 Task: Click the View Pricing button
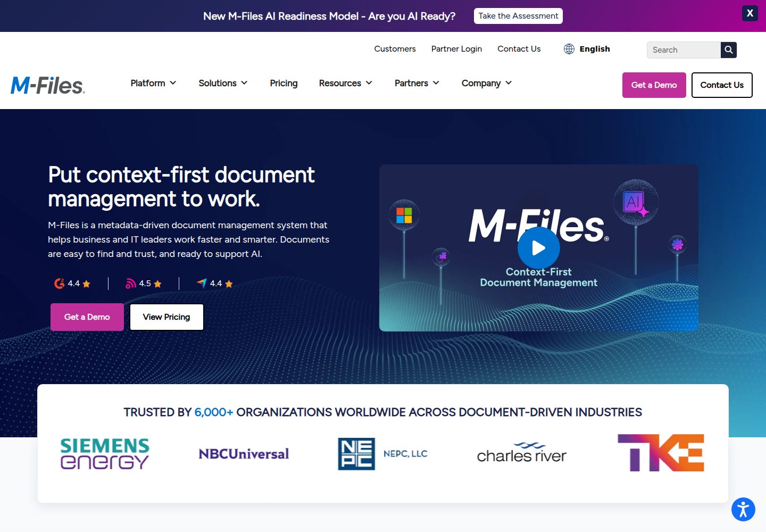tap(166, 317)
